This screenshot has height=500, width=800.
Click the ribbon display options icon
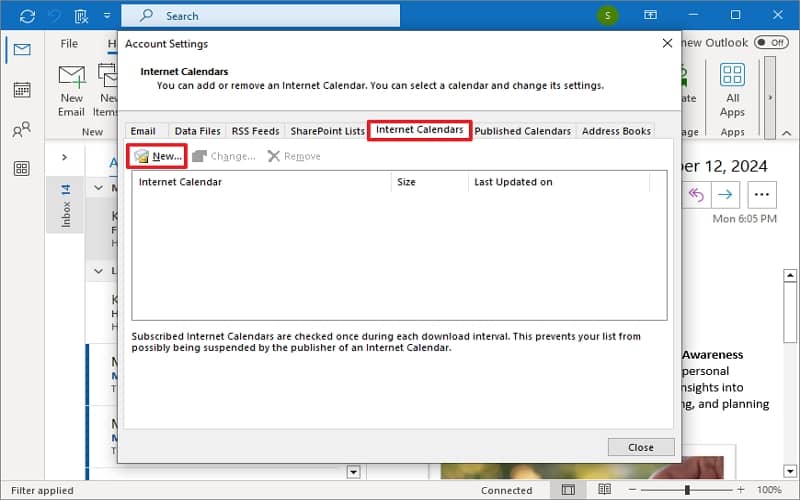pyautogui.click(x=650, y=15)
